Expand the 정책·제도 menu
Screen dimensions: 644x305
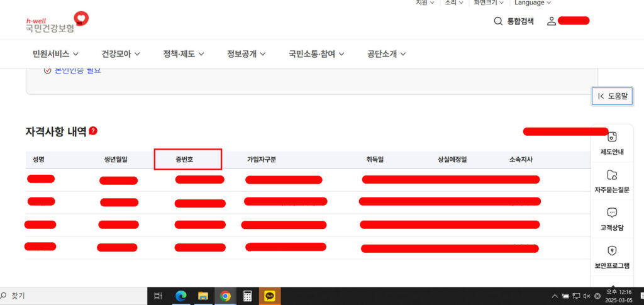pyautogui.click(x=183, y=54)
